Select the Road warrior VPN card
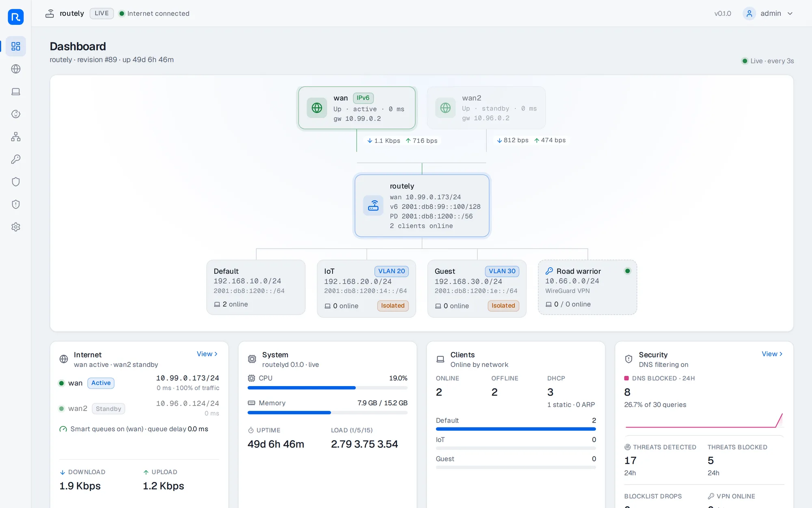Screen dimensions: 812x508 click(x=587, y=287)
